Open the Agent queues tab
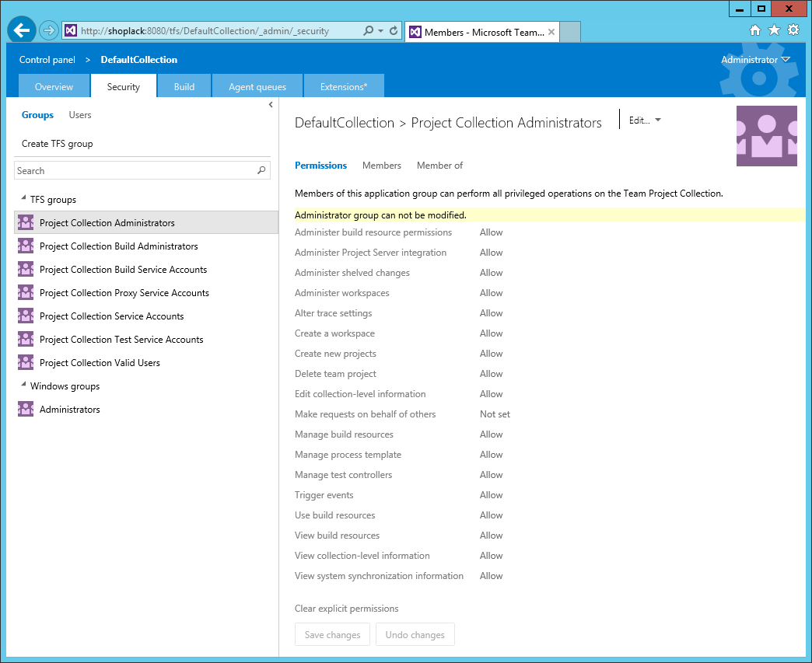 (x=257, y=87)
